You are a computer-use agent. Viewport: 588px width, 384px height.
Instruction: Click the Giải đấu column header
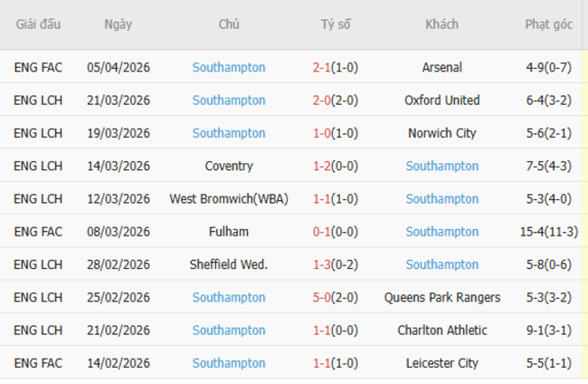coord(38,24)
